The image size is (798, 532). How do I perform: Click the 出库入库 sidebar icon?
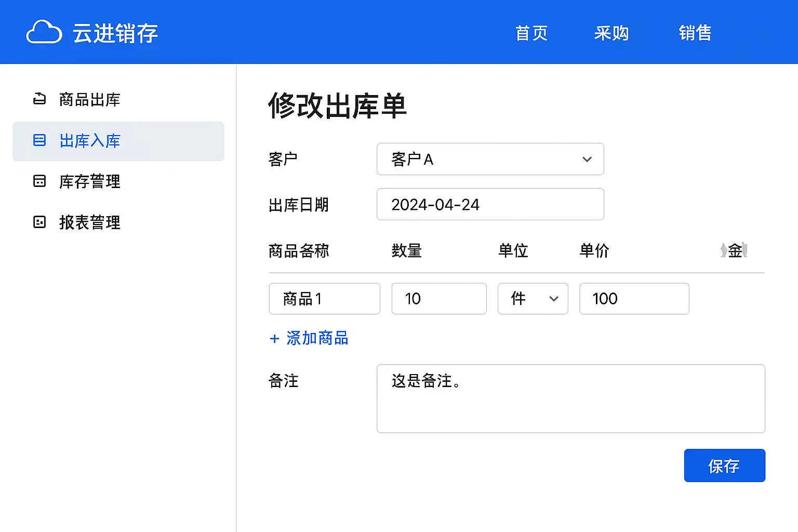[x=39, y=140]
